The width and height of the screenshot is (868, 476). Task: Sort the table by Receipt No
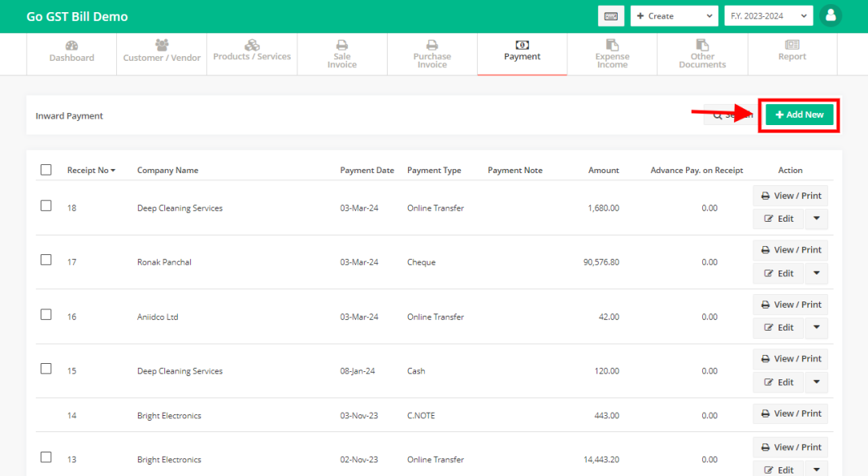(91, 170)
